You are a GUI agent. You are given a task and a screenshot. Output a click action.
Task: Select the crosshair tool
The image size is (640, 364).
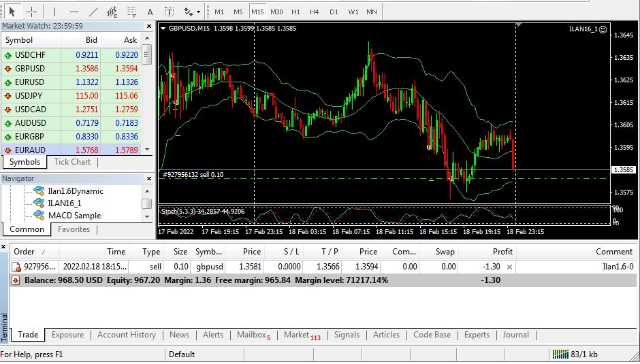pos(31,12)
